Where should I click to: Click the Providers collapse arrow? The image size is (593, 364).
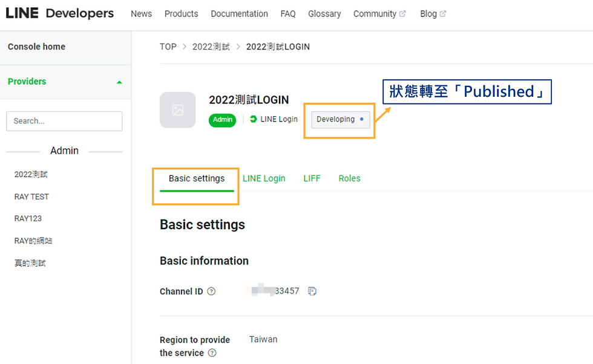click(x=120, y=82)
